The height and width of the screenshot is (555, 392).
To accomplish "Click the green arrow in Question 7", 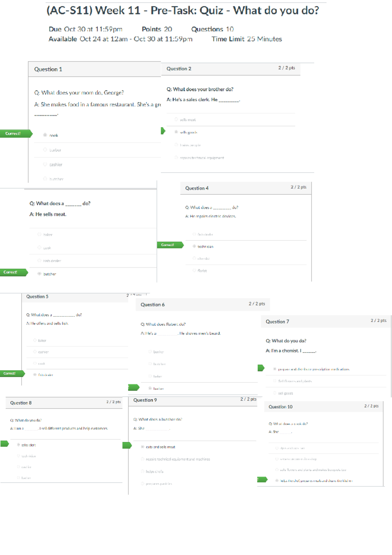I will pyautogui.click(x=261, y=368).
